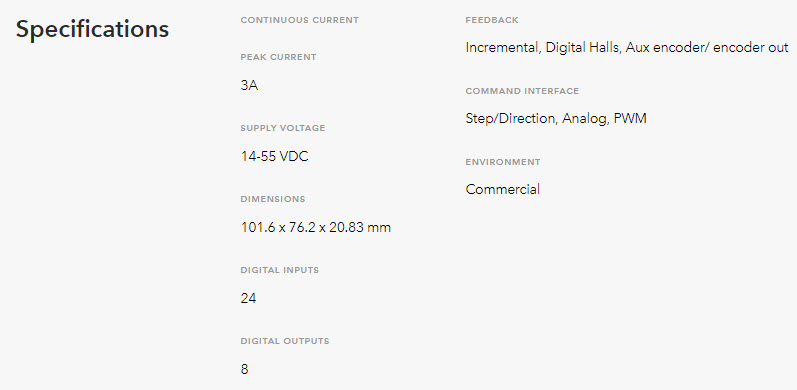Click the Peak Current label
797x390 pixels.
pos(278,57)
